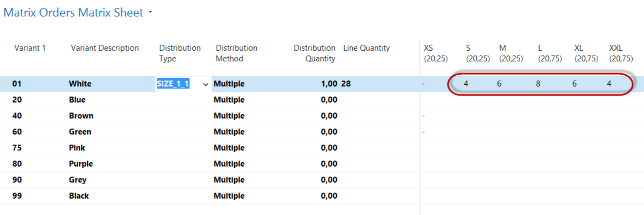Open the Matrix Orders Matrix Sheet title dropdown
The width and height of the screenshot is (644, 215).
pos(150,12)
